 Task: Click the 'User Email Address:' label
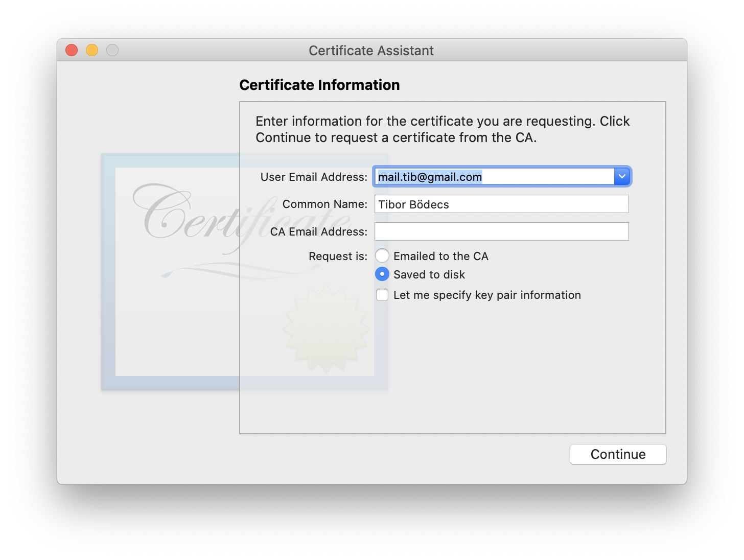(x=314, y=177)
